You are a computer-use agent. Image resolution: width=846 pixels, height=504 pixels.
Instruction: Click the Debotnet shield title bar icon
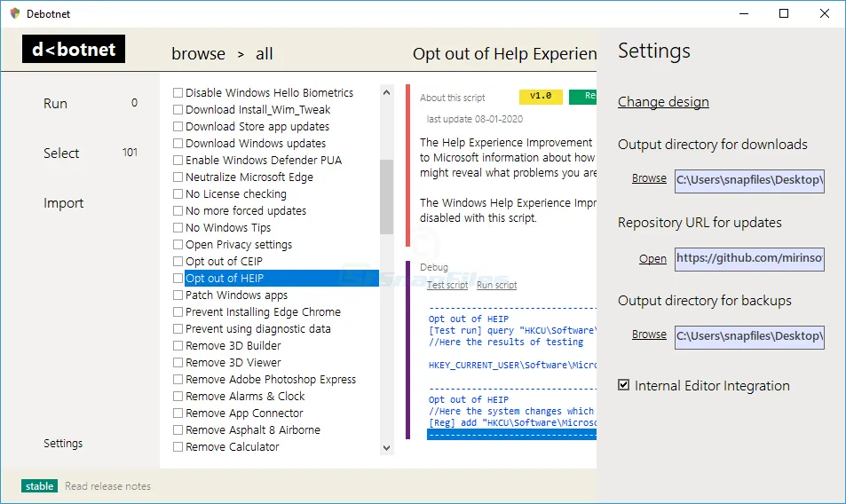(15, 13)
